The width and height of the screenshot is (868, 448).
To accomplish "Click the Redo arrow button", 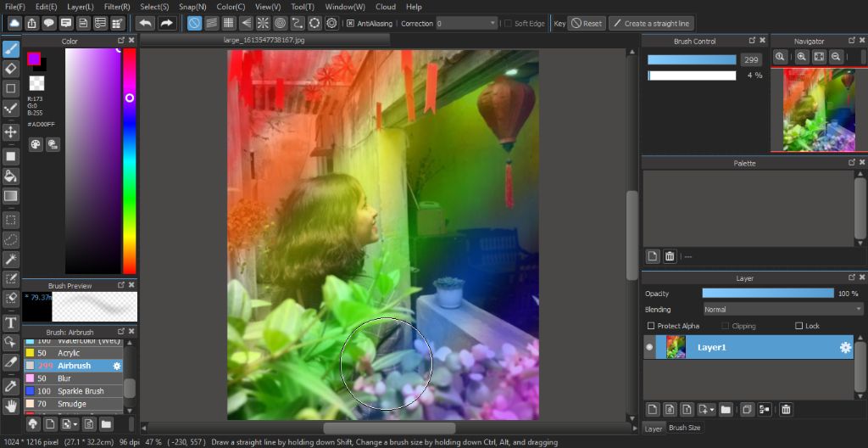I will [166, 23].
